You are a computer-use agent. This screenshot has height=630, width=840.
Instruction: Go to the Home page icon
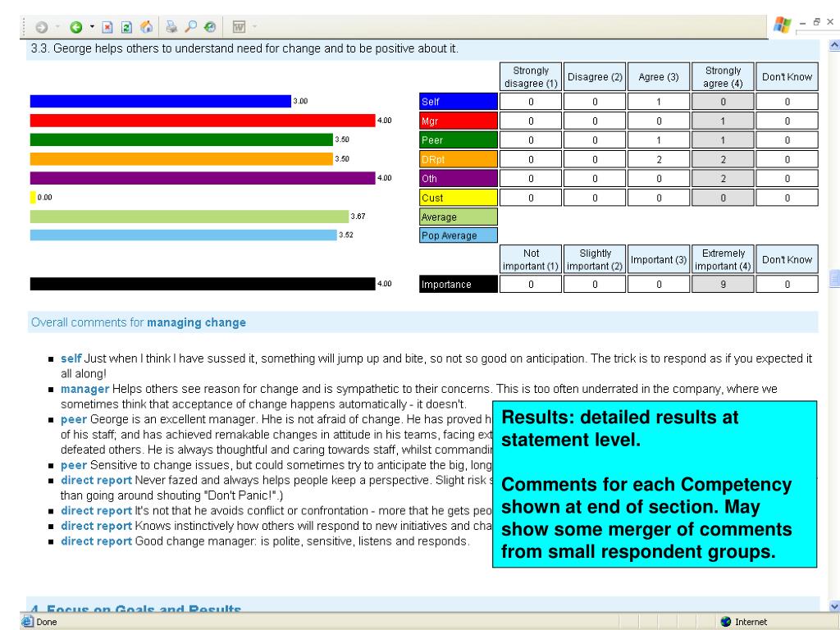[146, 27]
